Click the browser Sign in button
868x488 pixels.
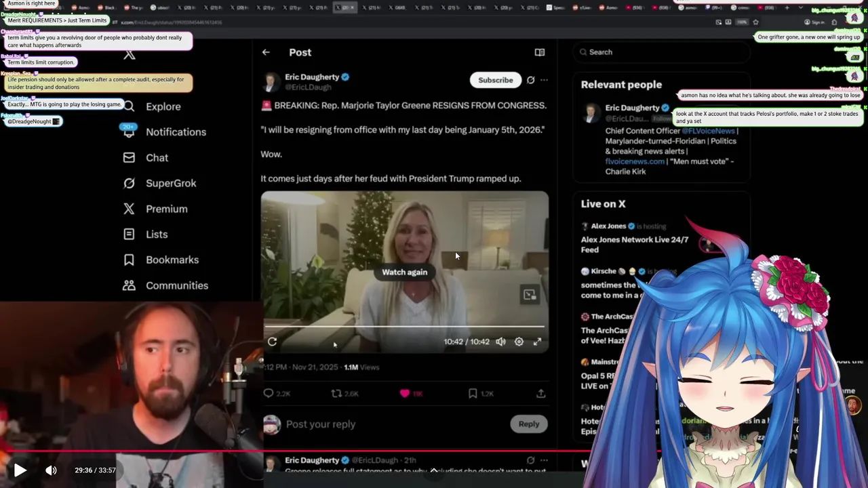pyautogui.click(x=815, y=22)
